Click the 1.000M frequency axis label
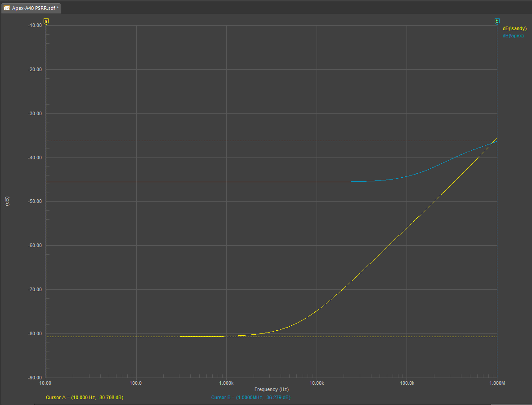 pos(497,383)
